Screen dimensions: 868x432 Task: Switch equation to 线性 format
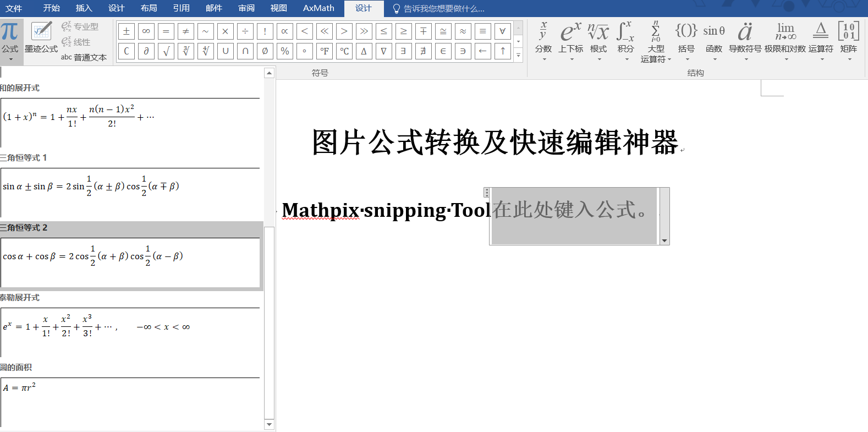76,42
